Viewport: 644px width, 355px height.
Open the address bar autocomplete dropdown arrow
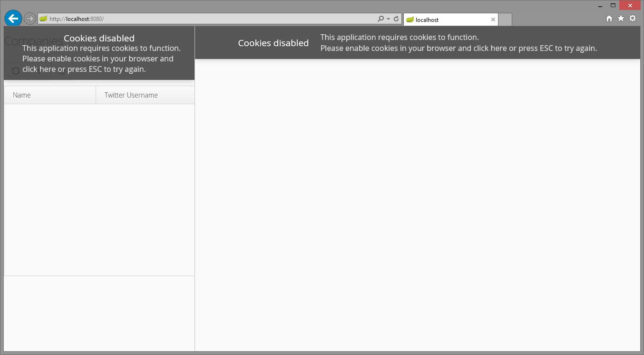(x=389, y=19)
